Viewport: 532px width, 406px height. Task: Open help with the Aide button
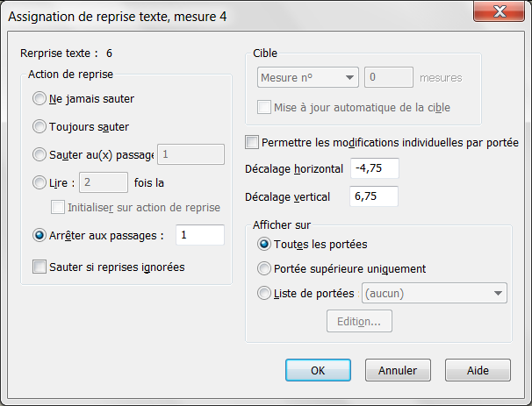[x=478, y=370]
